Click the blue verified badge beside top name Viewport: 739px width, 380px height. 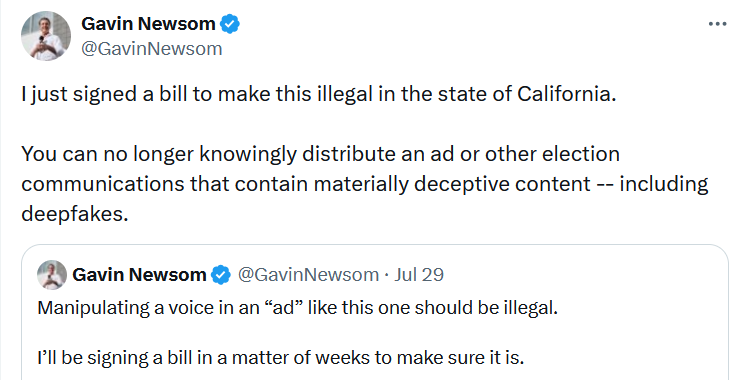pyautogui.click(x=230, y=24)
